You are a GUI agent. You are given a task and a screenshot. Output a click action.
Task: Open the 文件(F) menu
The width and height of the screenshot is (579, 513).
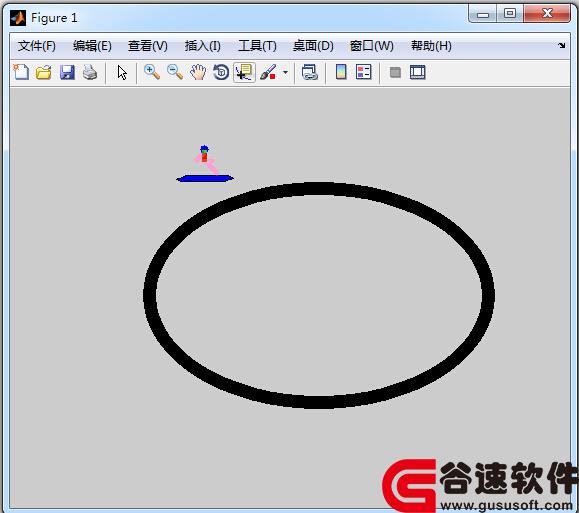37,46
